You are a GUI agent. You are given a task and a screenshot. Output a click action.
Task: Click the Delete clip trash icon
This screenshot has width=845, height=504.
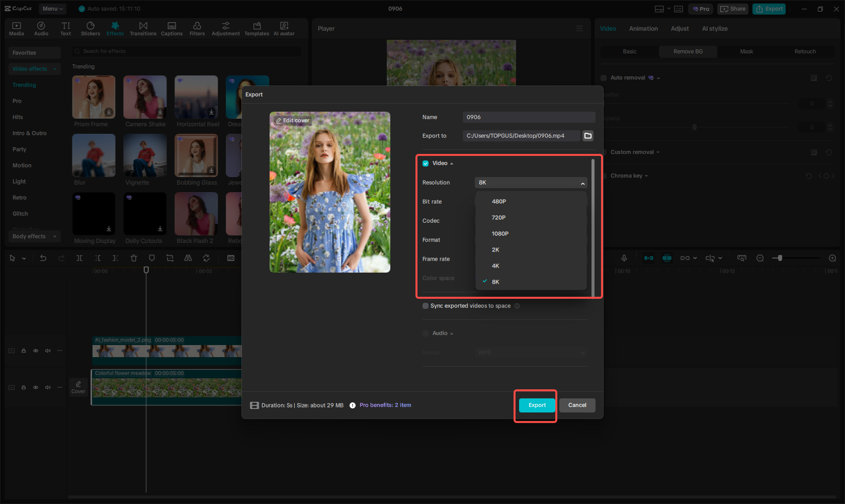(133, 258)
